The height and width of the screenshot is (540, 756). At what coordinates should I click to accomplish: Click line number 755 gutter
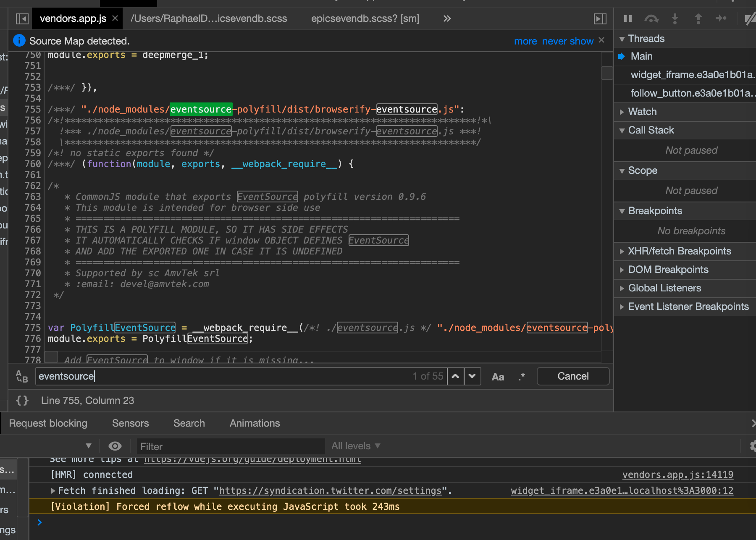[x=33, y=109]
